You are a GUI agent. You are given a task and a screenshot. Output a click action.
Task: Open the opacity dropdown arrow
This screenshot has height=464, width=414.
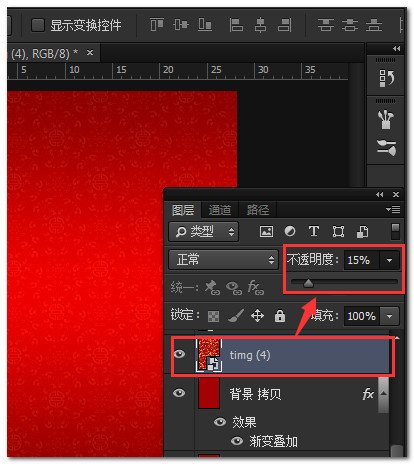pos(389,260)
